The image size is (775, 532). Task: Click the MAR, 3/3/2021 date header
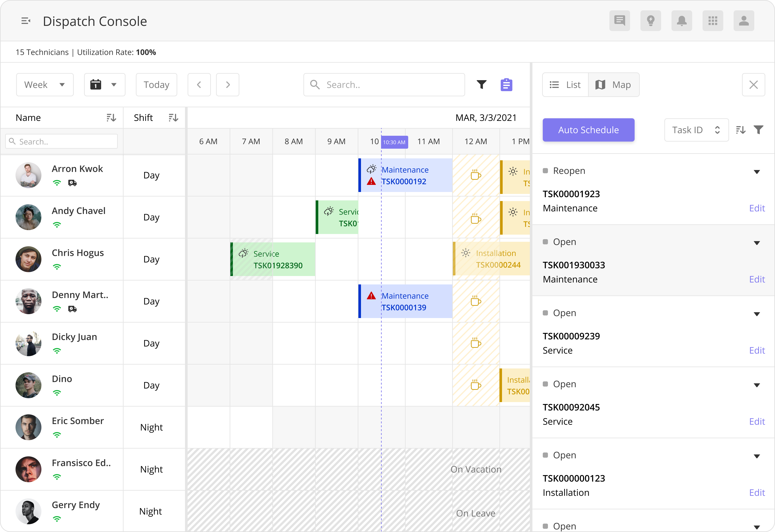486,118
